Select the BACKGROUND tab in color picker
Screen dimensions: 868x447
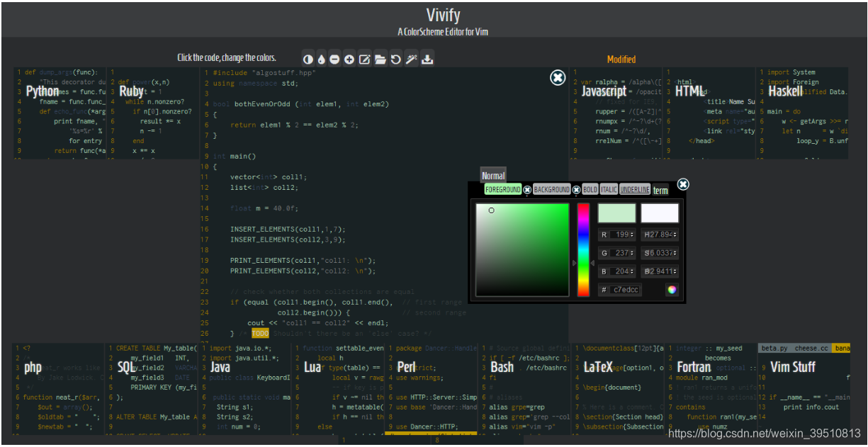[552, 190]
